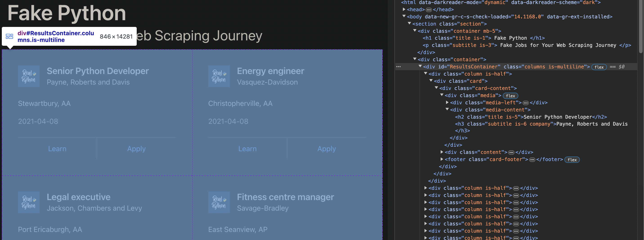The image size is (644, 240).
Task: Click the Real Python logo beside Energy engineer
Action: tap(219, 76)
